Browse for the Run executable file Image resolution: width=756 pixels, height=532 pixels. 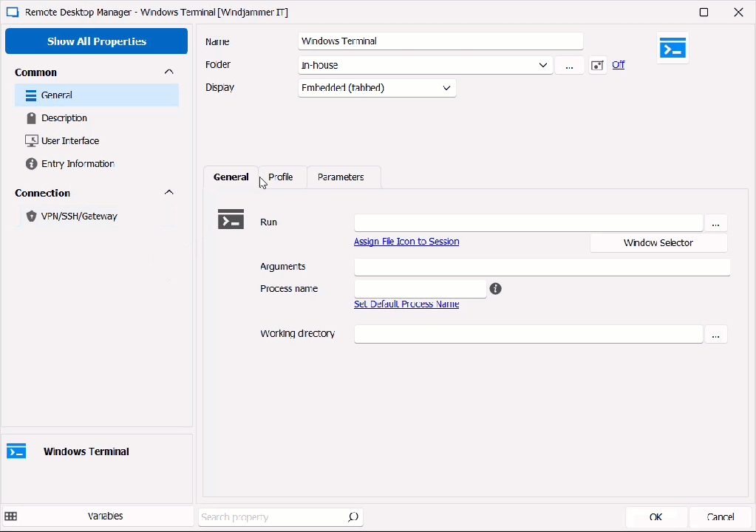click(715, 222)
